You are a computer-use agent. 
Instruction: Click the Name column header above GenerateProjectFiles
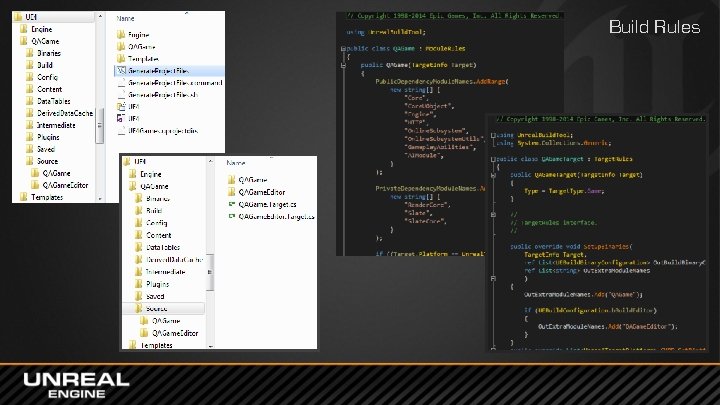click(x=125, y=18)
